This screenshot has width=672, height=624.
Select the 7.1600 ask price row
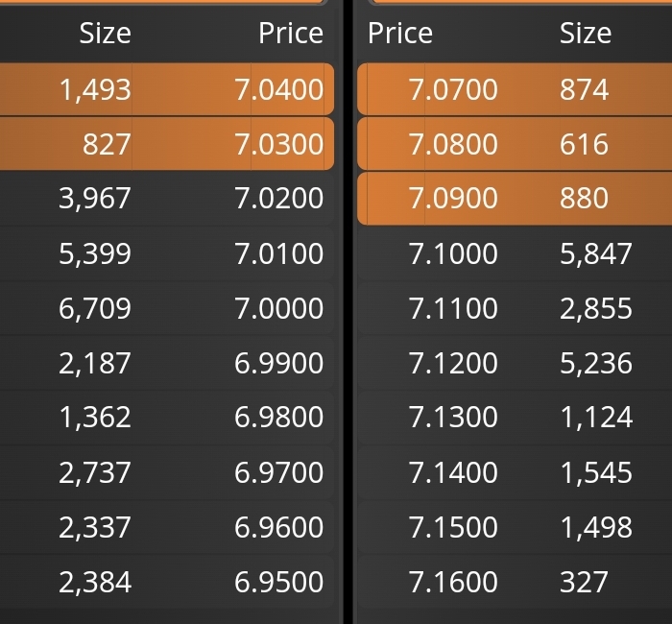[515, 582]
